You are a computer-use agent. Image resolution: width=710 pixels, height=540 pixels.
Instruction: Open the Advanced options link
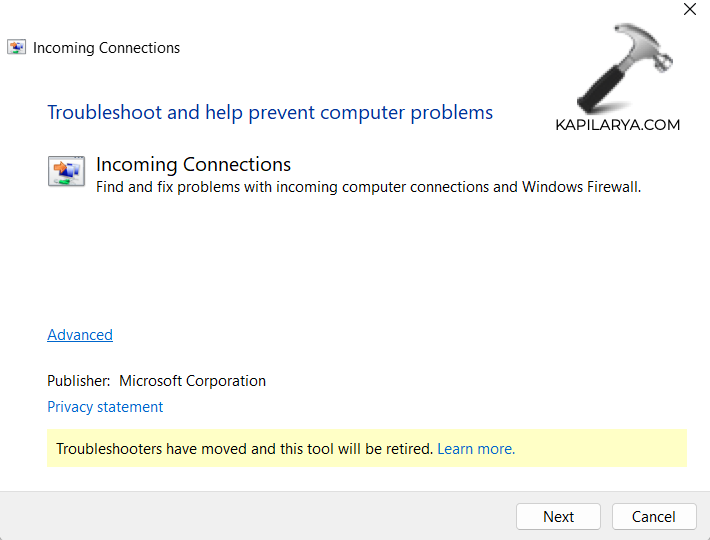(x=80, y=335)
